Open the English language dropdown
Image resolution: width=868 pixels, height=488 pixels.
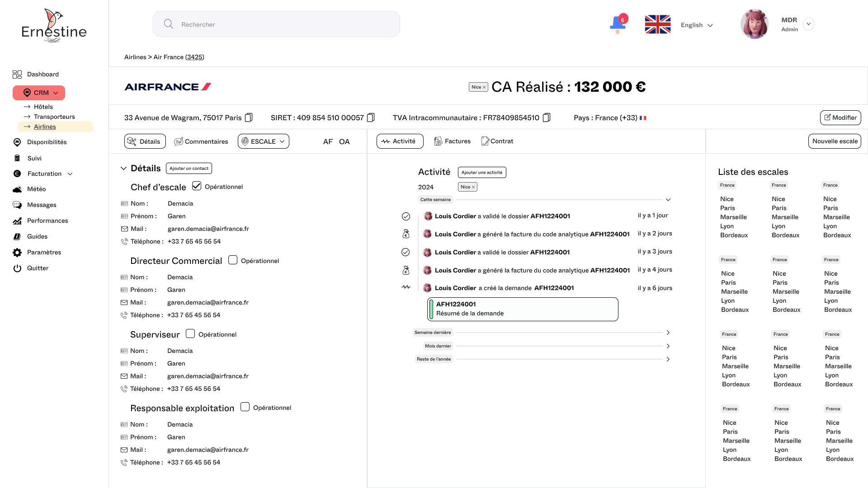tap(697, 25)
